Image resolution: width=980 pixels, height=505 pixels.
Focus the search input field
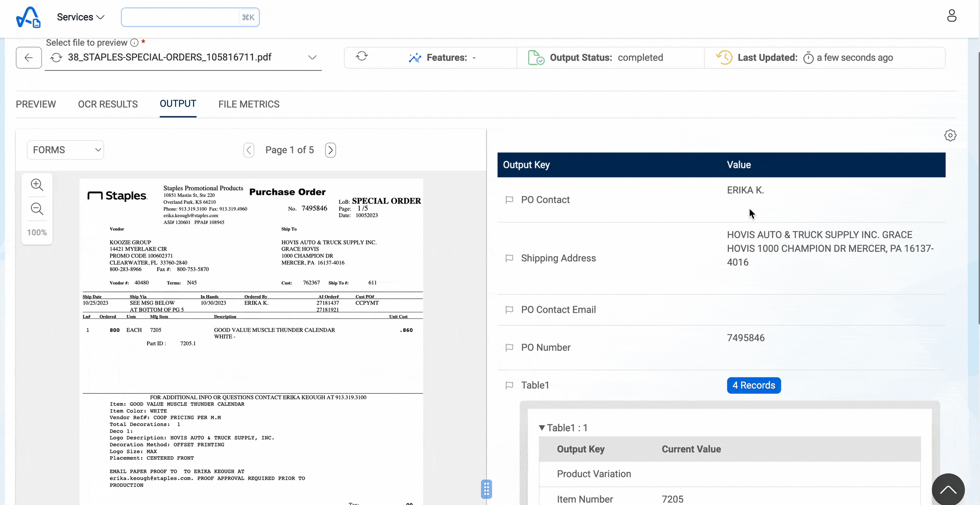point(190,17)
